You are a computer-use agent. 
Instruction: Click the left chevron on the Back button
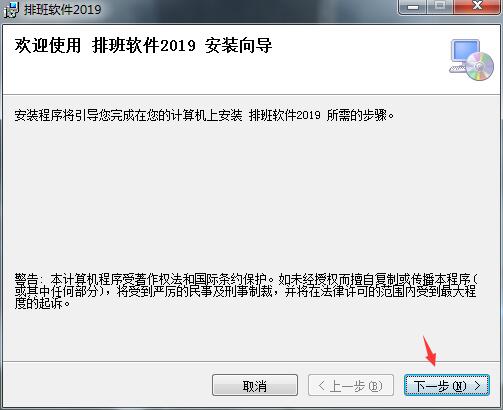coord(321,386)
